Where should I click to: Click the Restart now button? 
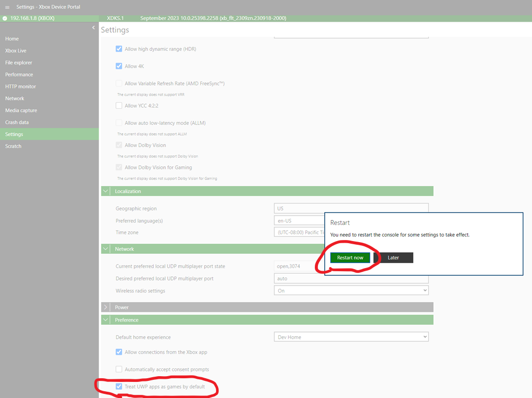(x=350, y=258)
